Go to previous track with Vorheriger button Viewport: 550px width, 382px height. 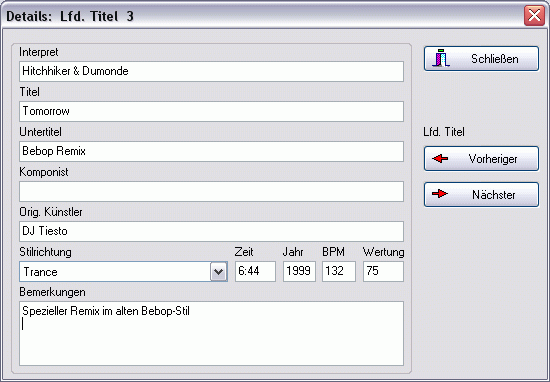[481, 159]
